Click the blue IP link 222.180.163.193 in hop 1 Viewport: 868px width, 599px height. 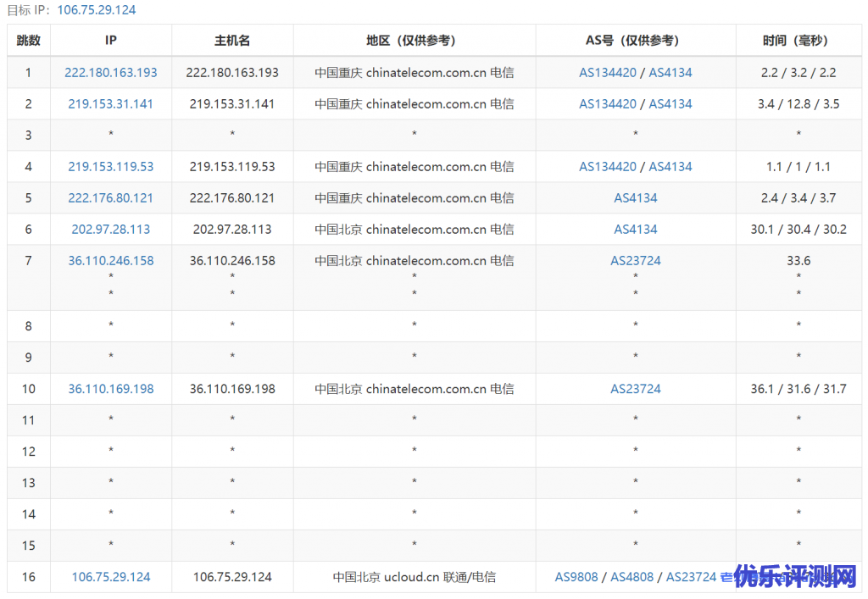111,73
